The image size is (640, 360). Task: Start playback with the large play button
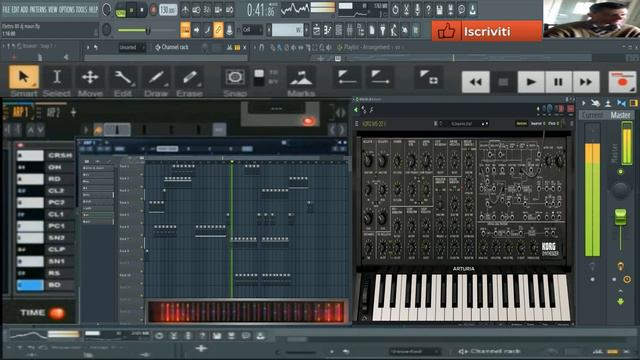[531, 82]
